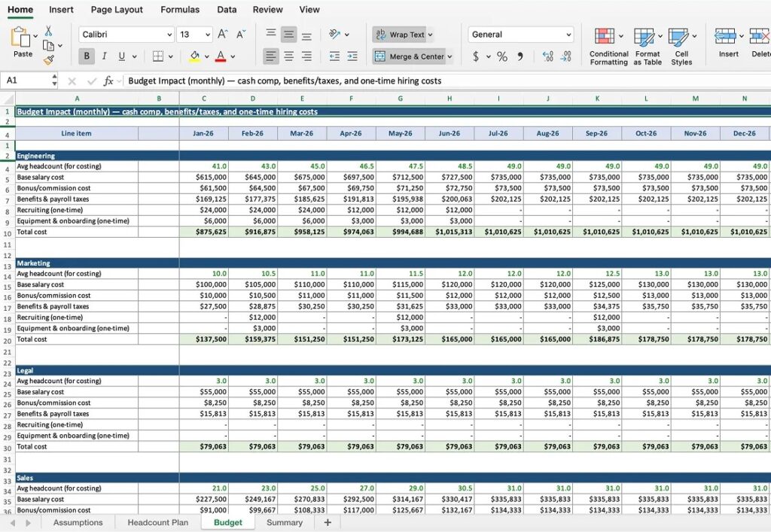Open the Headcount Plan sheet tab
This screenshot has width=771, height=532.
pyautogui.click(x=158, y=522)
